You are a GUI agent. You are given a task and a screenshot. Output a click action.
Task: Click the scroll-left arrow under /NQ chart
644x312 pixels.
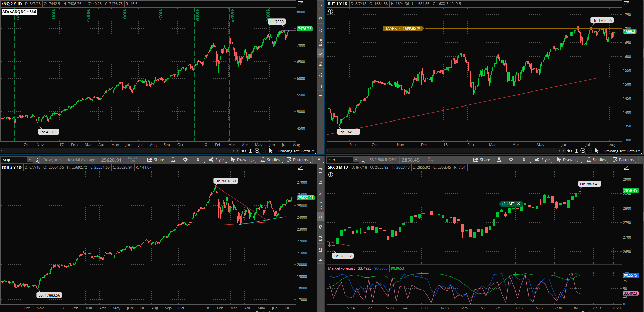coord(2,151)
